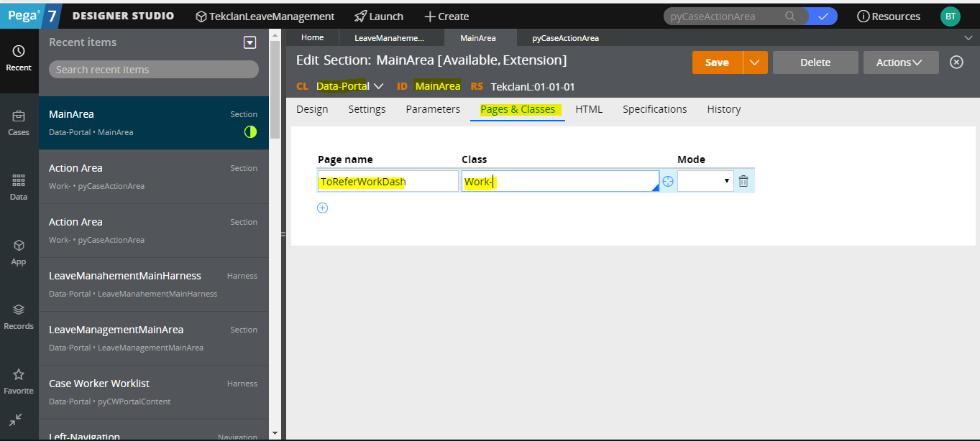Open the Favorite explorer
Image resolution: width=980 pixels, height=441 pixels.
[x=19, y=381]
